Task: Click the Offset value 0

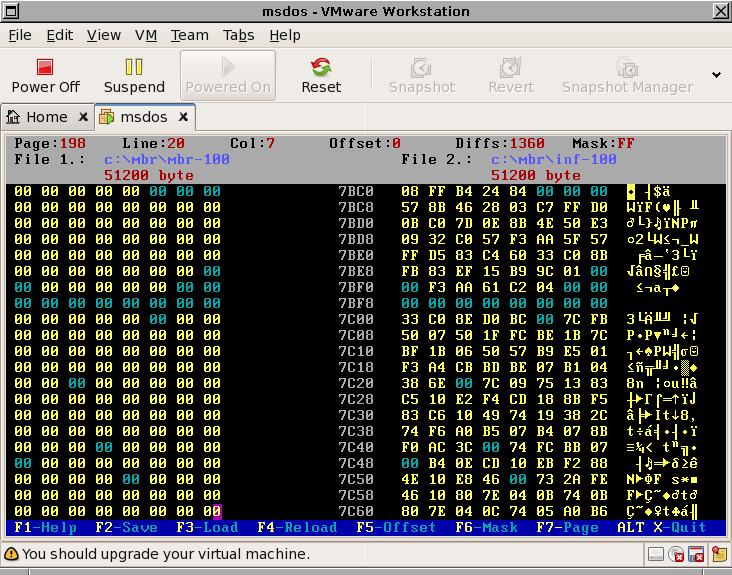Action: pos(396,143)
